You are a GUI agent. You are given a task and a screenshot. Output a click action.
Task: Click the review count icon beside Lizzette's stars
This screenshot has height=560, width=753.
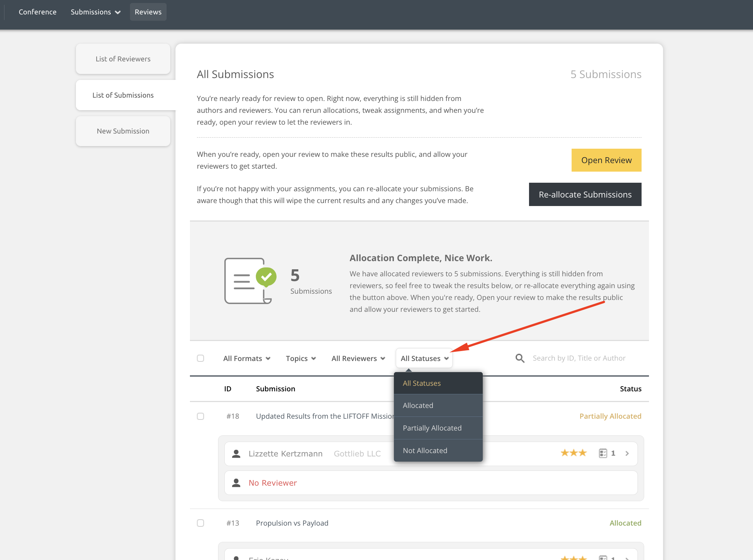point(603,453)
